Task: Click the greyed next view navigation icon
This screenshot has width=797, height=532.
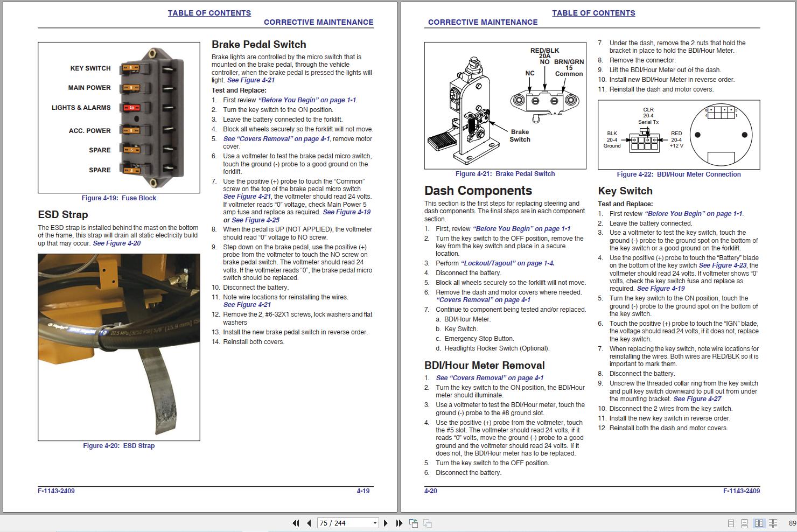Action: [428, 523]
